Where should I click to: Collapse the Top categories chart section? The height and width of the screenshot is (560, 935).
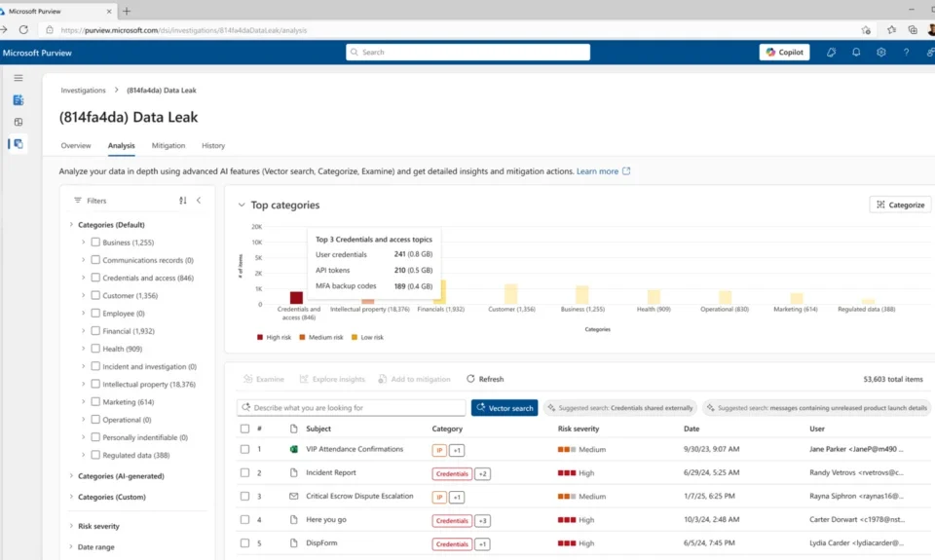tap(242, 205)
